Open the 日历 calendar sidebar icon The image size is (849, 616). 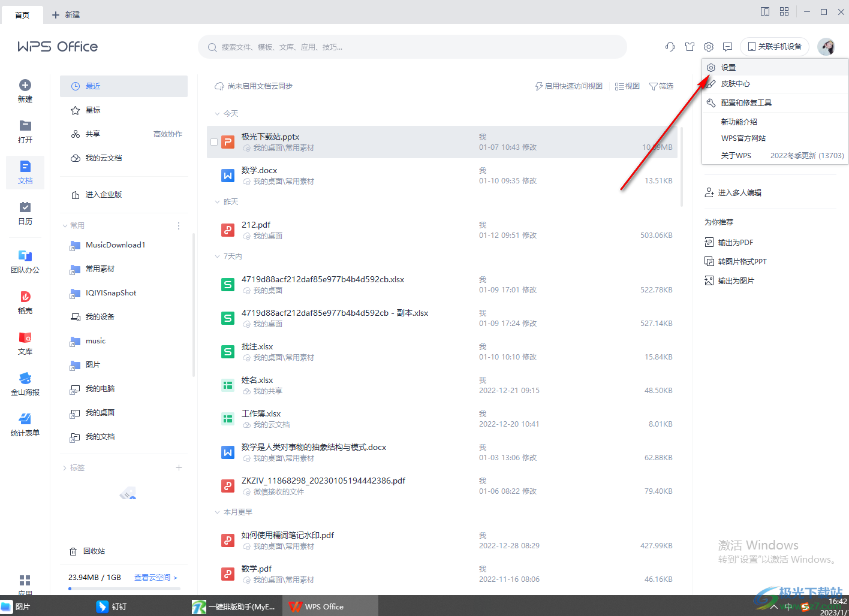[25, 207]
